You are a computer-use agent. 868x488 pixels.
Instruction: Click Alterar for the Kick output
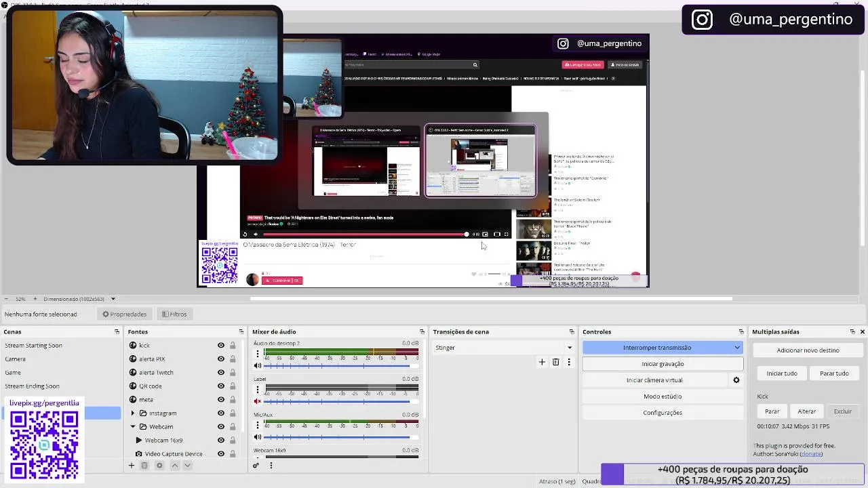tap(807, 411)
